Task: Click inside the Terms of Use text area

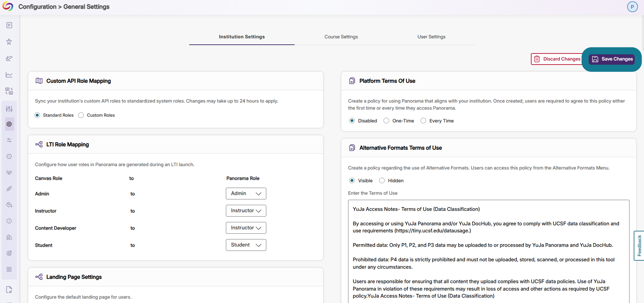Action: point(488,252)
